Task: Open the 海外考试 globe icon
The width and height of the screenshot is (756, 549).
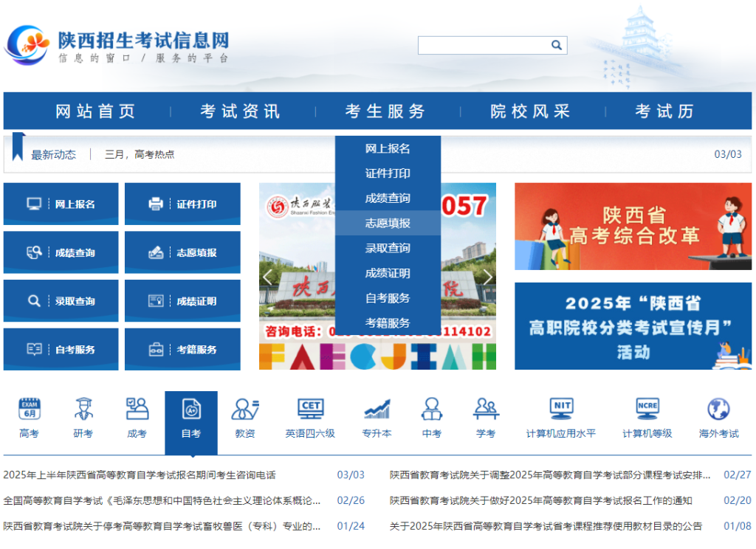Action: (x=718, y=410)
